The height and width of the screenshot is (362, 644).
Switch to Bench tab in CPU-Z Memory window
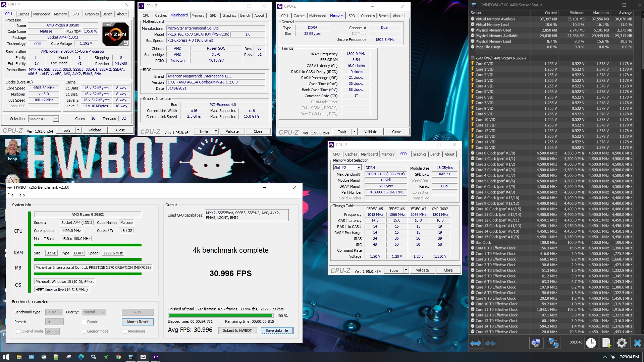[383, 16]
